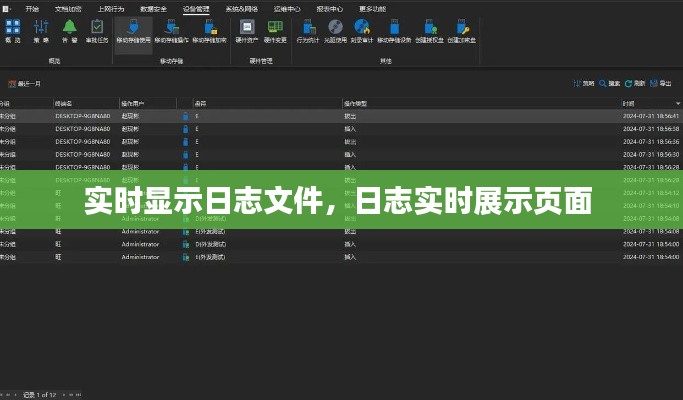Click the 硬件资产 hardware assets icon
The width and height of the screenshot is (683, 400).
tap(246, 31)
